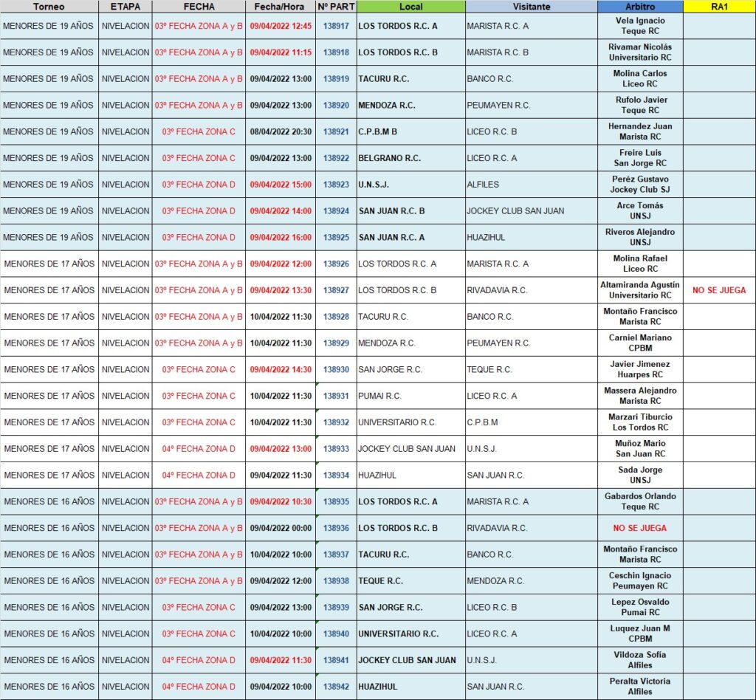Click the Fecha/Hora column header
The width and height of the screenshot is (756, 700).
[x=281, y=7]
